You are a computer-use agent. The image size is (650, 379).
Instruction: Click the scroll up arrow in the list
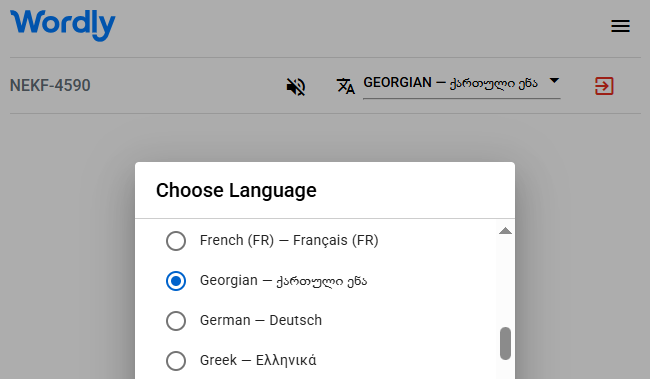pyautogui.click(x=505, y=231)
